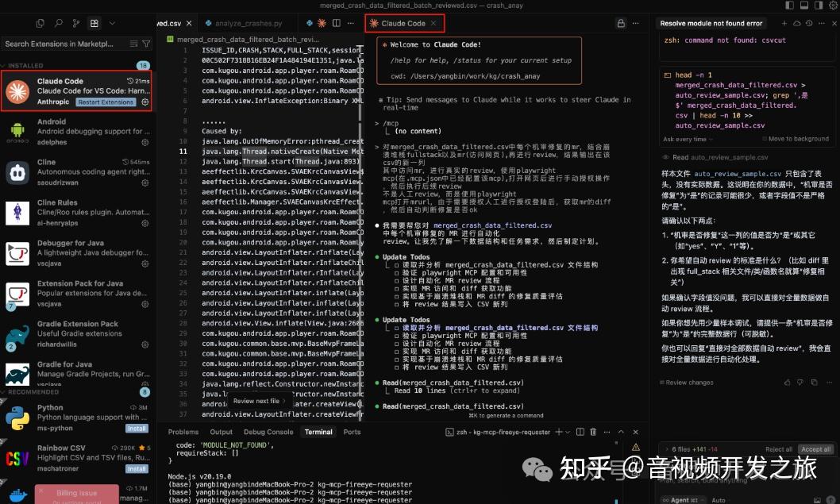Image resolution: width=840 pixels, height=504 pixels.
Task: Check the 读取并分析 merged_crash_data todo item
Action: pyautogui.click(x=395, y=327)
